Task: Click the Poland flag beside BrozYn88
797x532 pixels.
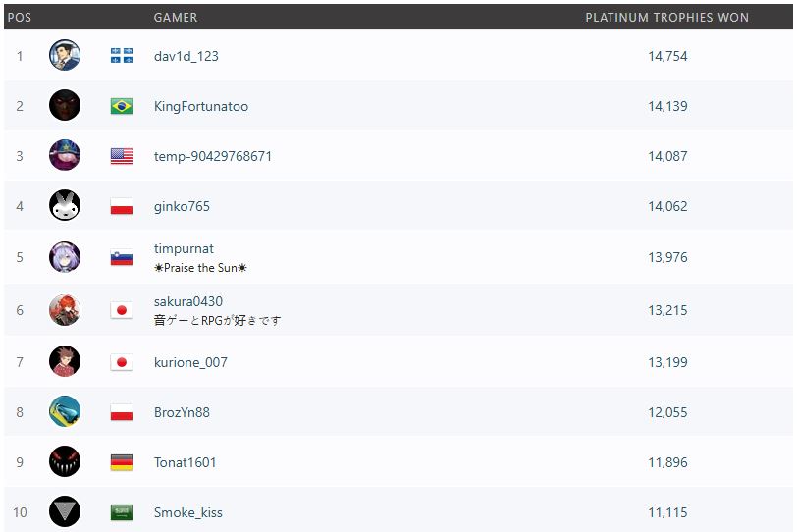Action: pos(122,412)
